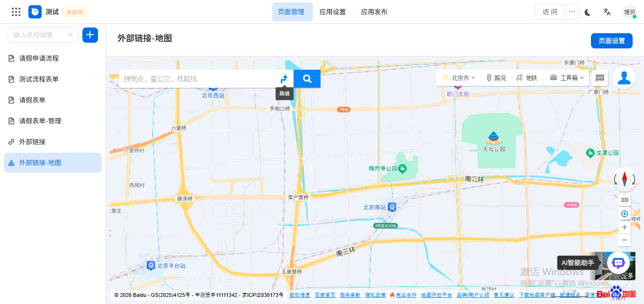Click 北京丰台站 station marker icon
The image size is (644, 304).
[x=151, y=265]
